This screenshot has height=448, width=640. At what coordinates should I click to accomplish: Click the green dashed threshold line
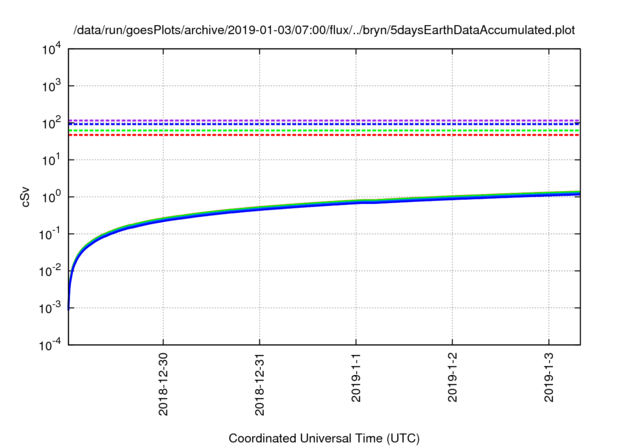324,131
